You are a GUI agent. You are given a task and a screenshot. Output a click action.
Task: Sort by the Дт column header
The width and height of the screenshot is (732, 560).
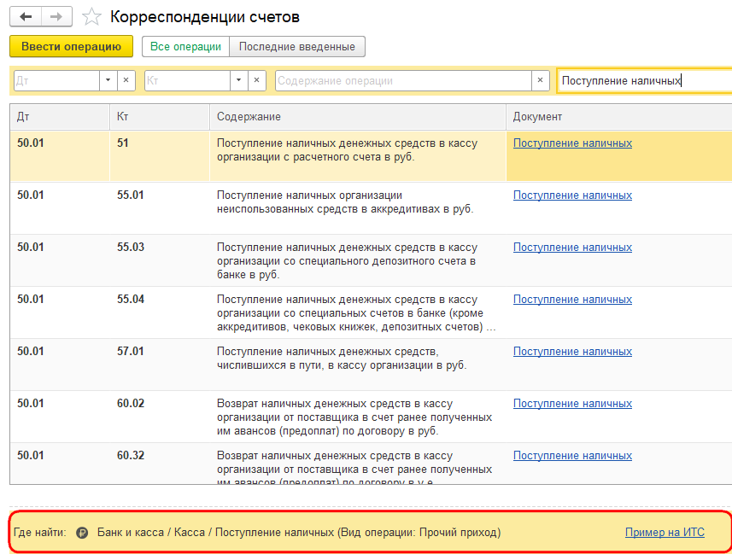(60, 117)
